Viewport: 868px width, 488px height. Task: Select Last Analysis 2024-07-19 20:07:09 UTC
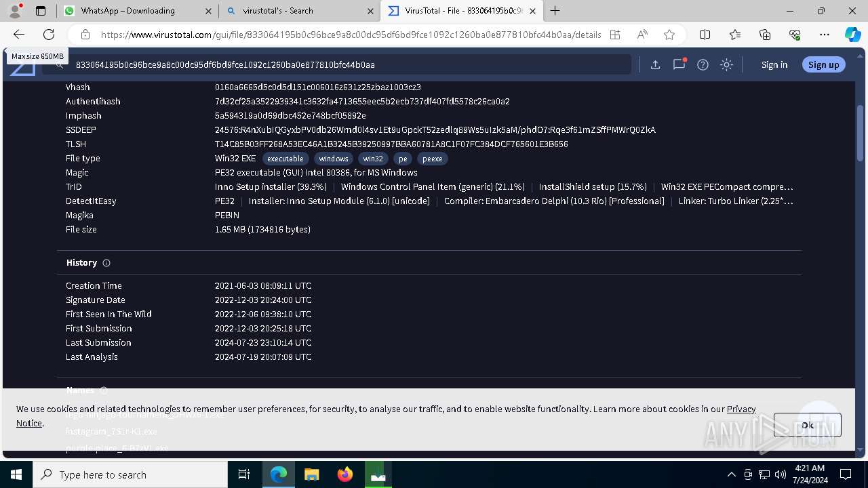tap(263, 357)
